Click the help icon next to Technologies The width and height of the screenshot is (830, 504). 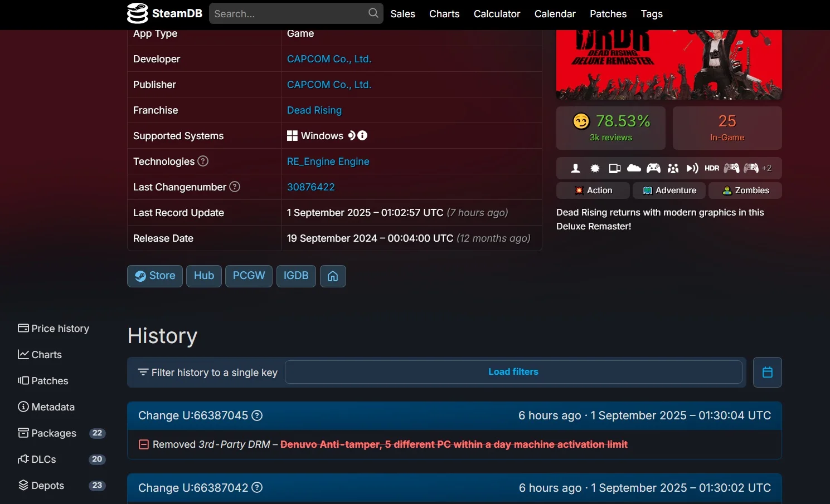pyautogui.click(x=203, y=161)
